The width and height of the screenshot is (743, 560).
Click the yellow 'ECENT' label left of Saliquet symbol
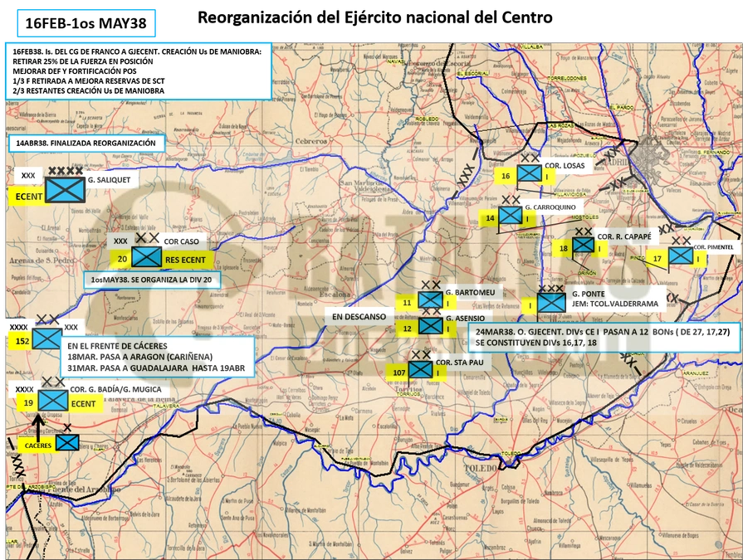28,197
